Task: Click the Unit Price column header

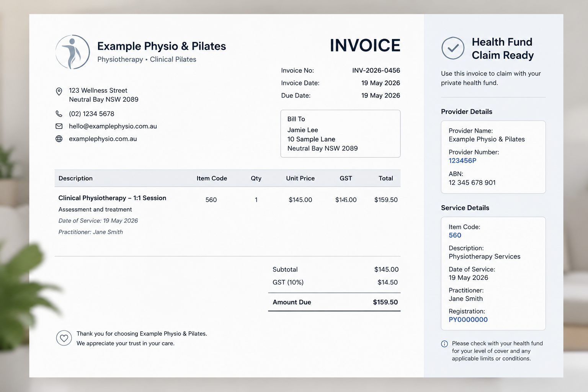Action: click(301, 178)
